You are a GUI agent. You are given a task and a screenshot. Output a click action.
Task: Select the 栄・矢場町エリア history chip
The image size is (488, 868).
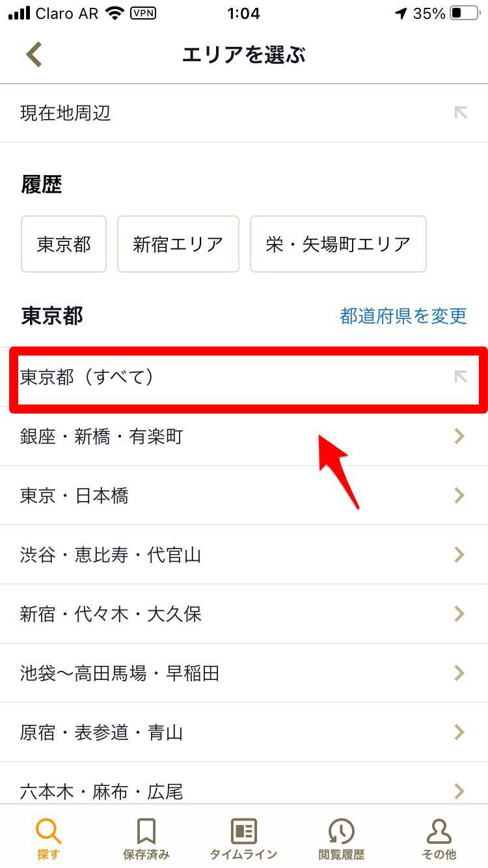(338, 244)
